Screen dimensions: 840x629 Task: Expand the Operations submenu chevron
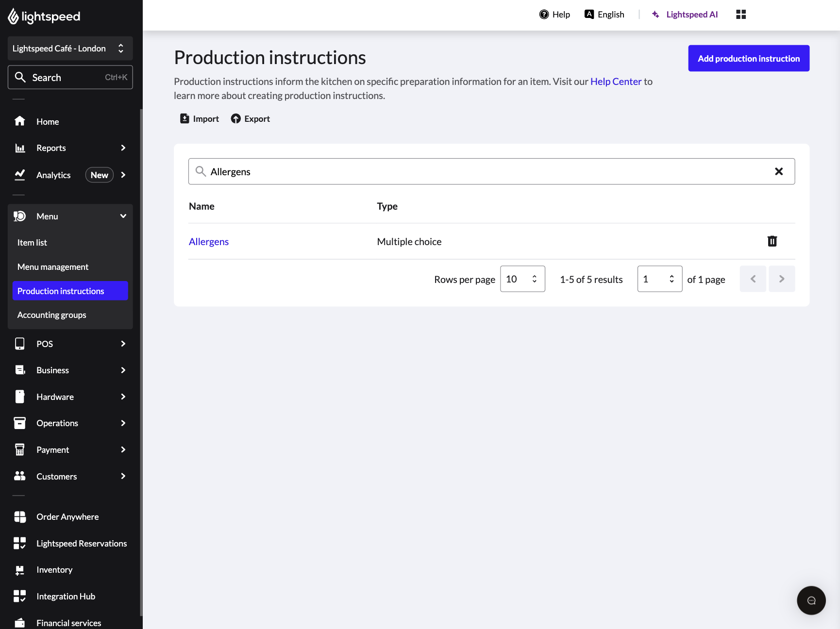coord(123,423)
